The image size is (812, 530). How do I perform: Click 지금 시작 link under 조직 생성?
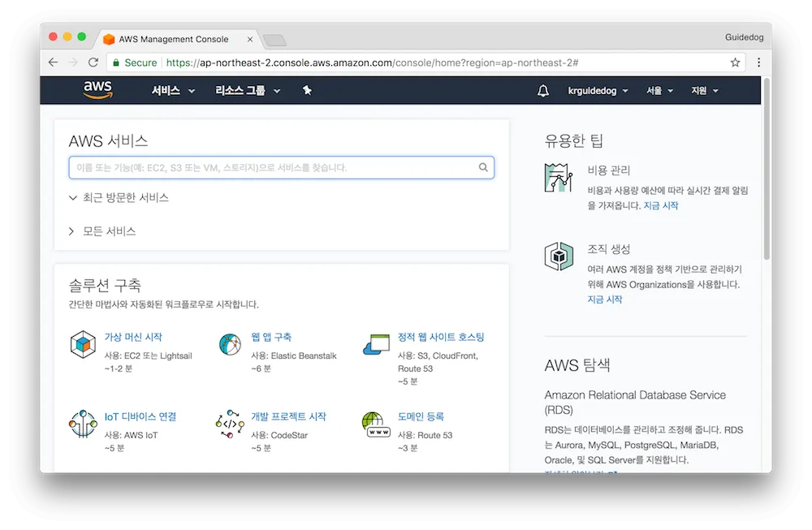click(605, 299)
